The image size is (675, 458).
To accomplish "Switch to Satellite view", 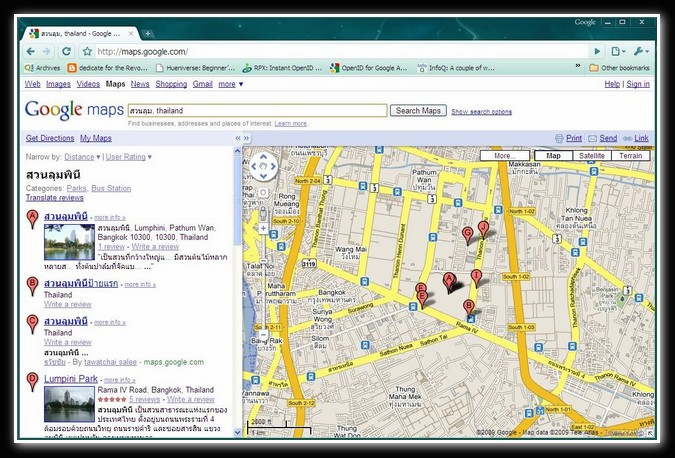I will pyautogui.click(x=592, y=156).
